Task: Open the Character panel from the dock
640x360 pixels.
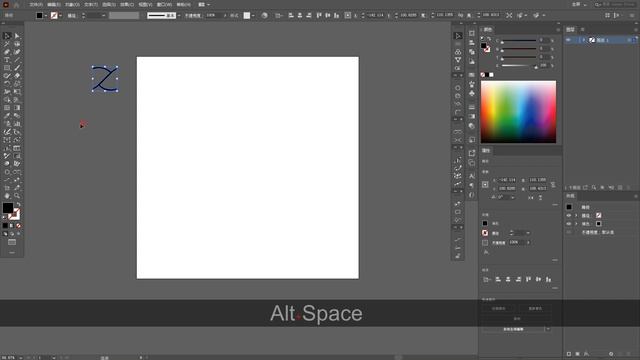Action: tap(472, 176)
